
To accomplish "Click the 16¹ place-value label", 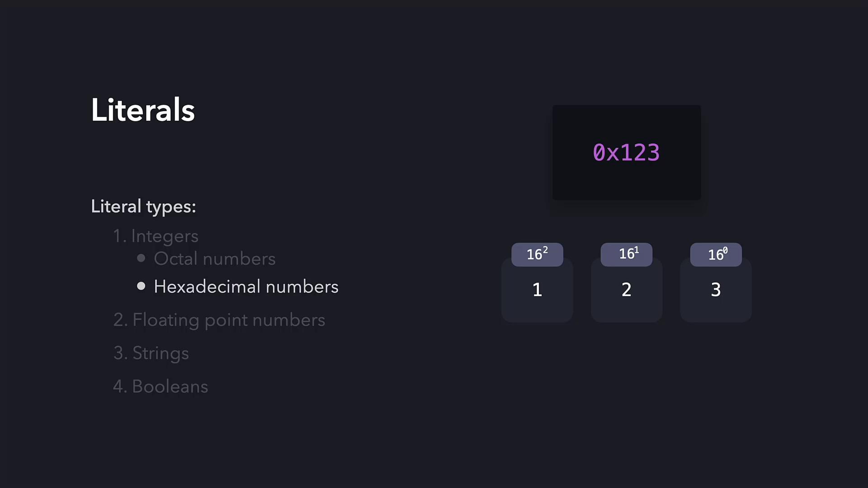I will [626, 254].
